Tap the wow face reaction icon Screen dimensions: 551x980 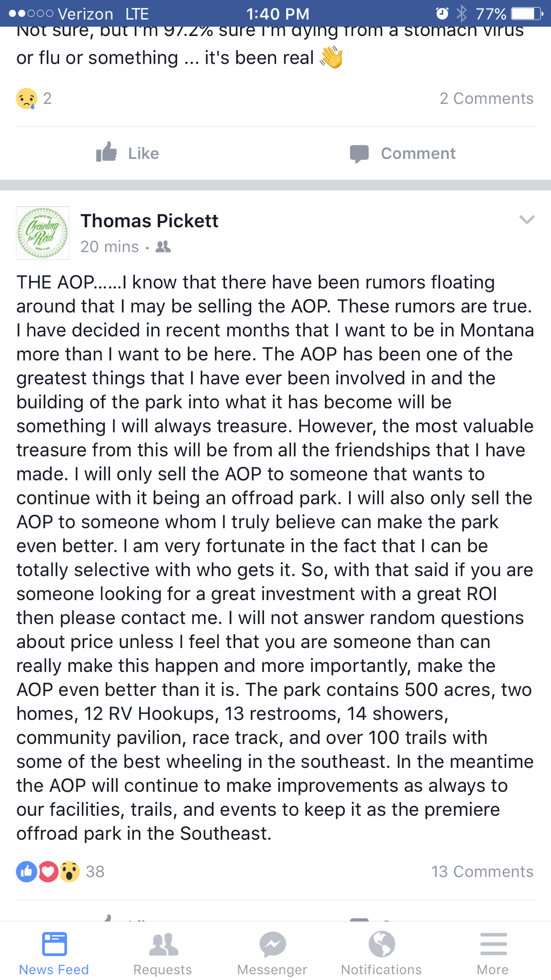tap(69, 871)
